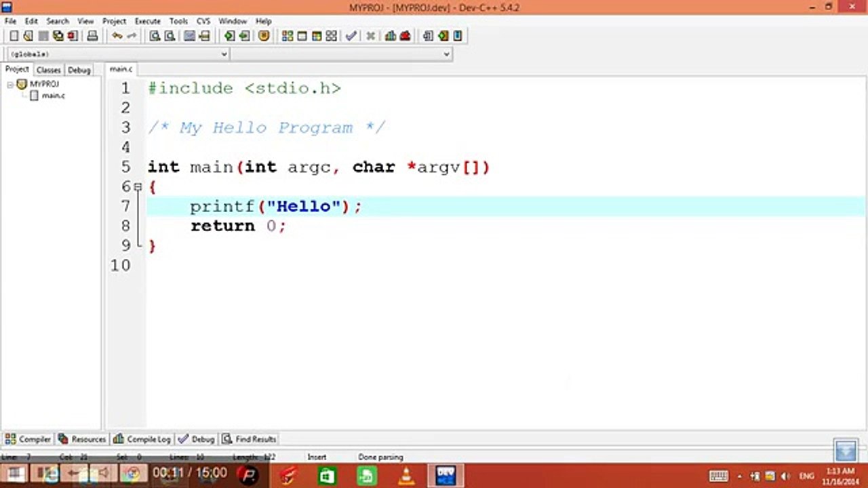This screenshot has width=868, height=488.
Task: Open the Compiler bottom tab
Action: (x=28, y=439)
